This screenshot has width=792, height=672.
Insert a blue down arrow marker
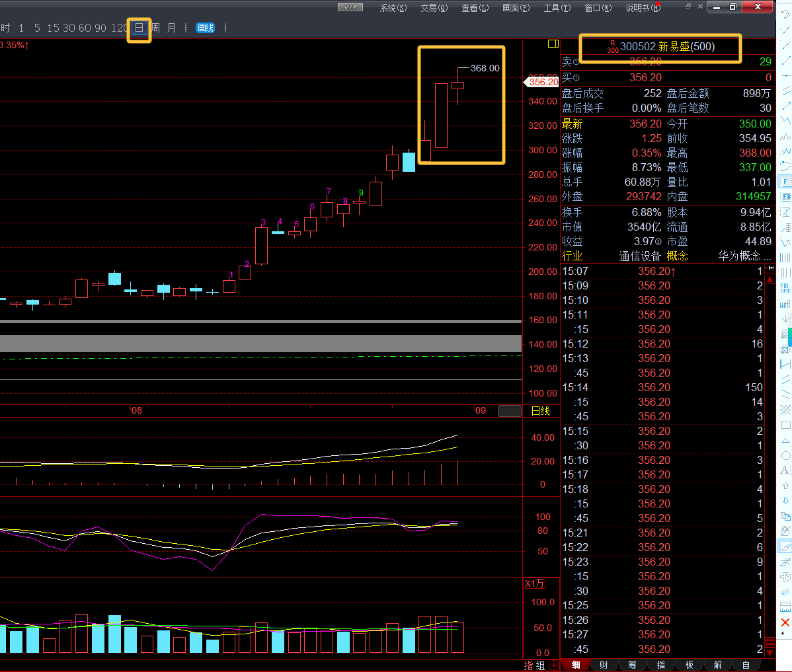(785, 501)
